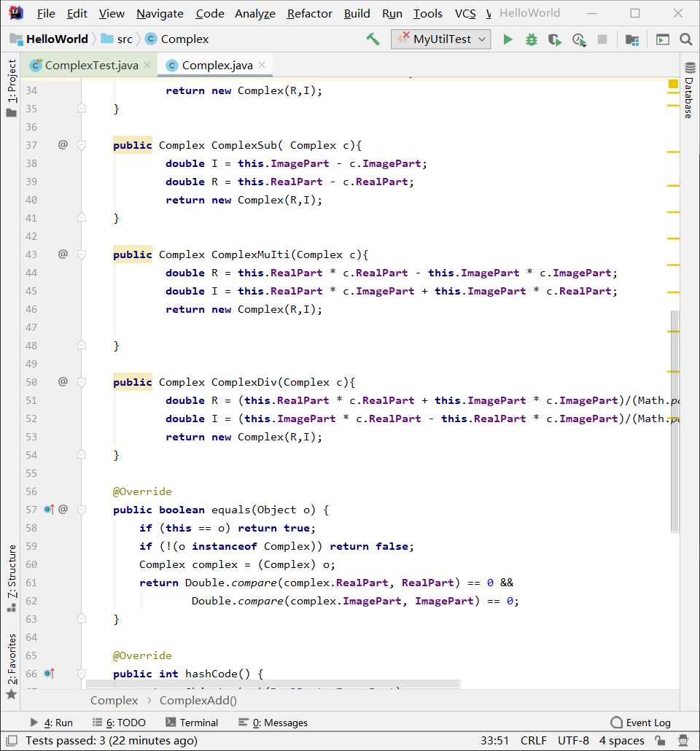
Task: Open the Refactor menu
Action: [x=309, y=13]
